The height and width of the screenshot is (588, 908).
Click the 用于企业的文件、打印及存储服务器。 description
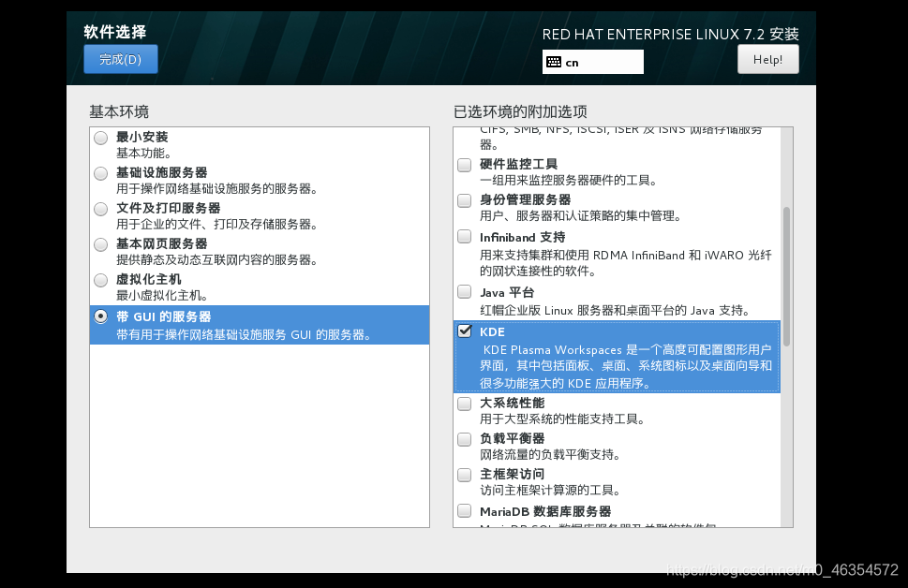click(216, 224)
